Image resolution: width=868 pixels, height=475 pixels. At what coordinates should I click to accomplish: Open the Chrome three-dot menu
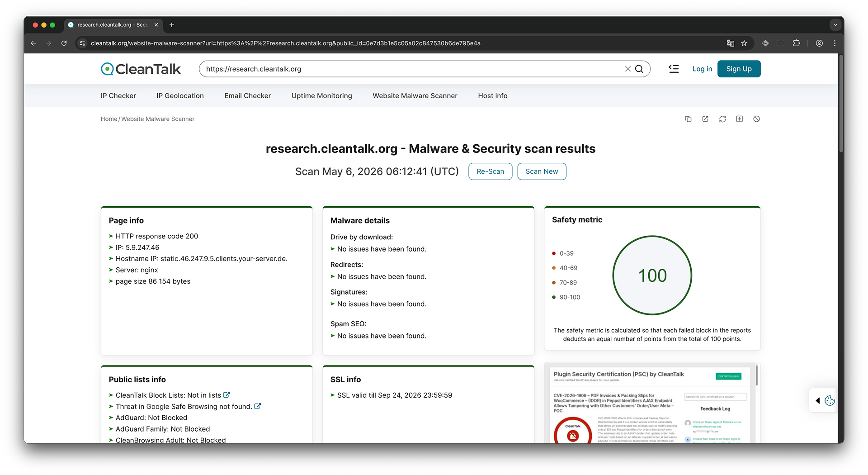(835, 43)
